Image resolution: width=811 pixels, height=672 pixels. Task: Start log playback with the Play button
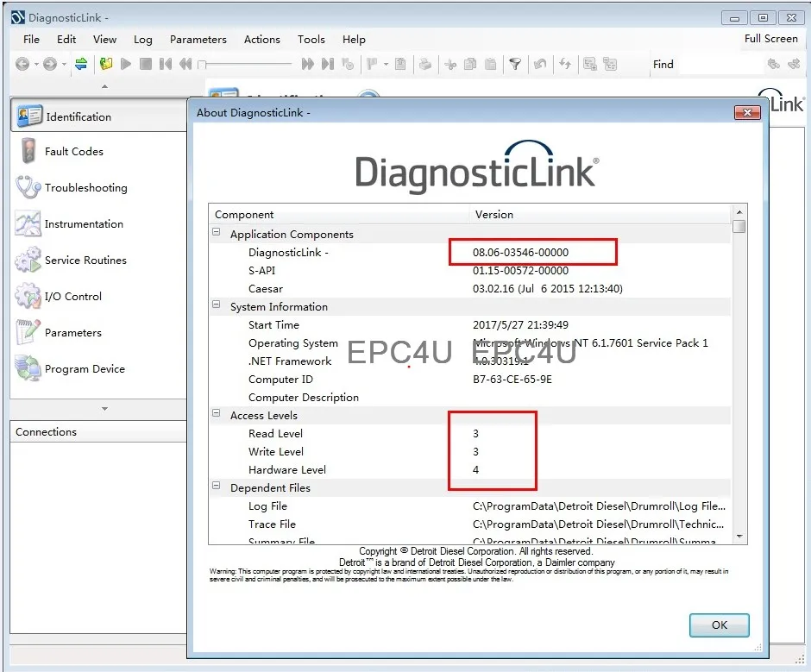(126, 64)
